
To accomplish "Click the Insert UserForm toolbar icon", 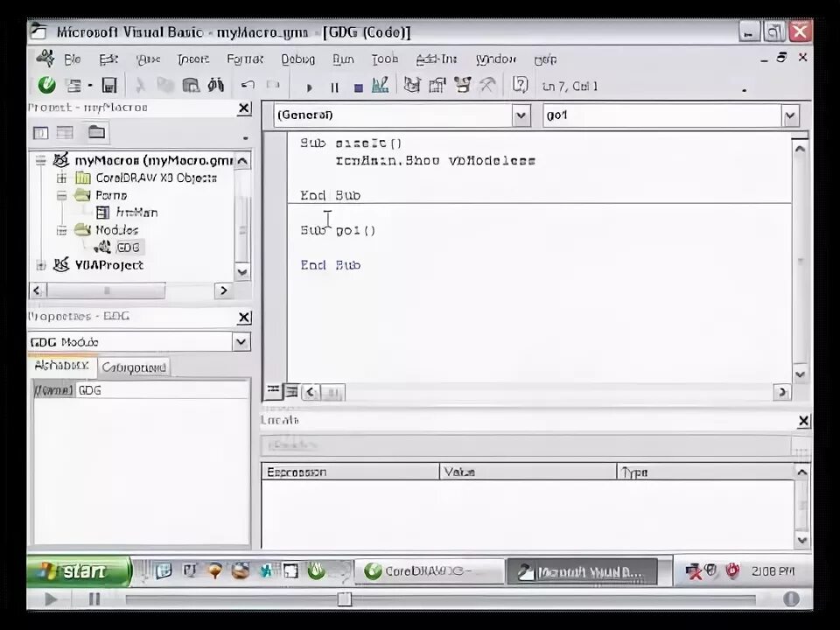I will [x=73, y=86].
